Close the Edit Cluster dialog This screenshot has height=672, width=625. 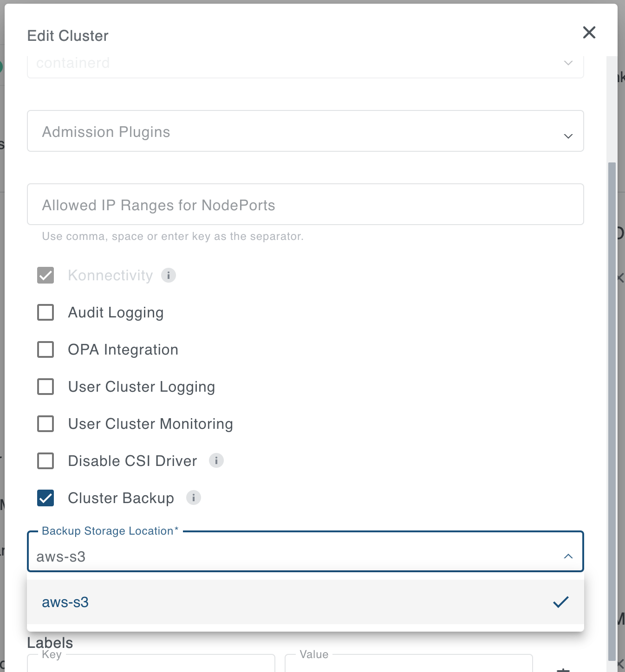[x=589, y=32]
